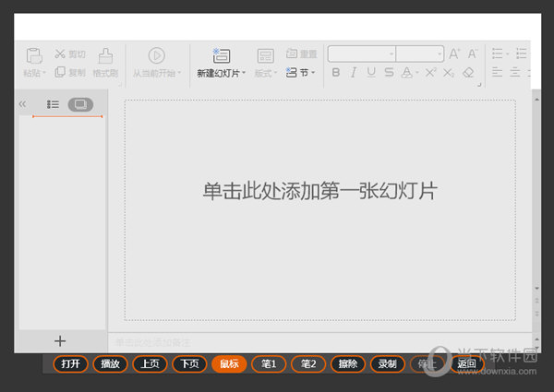Screen dimensions: 554x392
Task: Click the 擦除 (Erase) button
Action: pyautogui.click(x=348, y=363)
